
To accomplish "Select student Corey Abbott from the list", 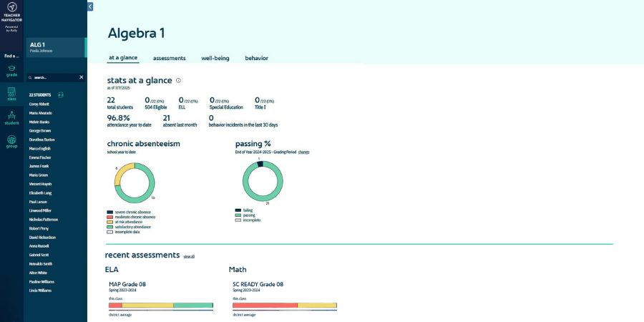I will [40, 104].
